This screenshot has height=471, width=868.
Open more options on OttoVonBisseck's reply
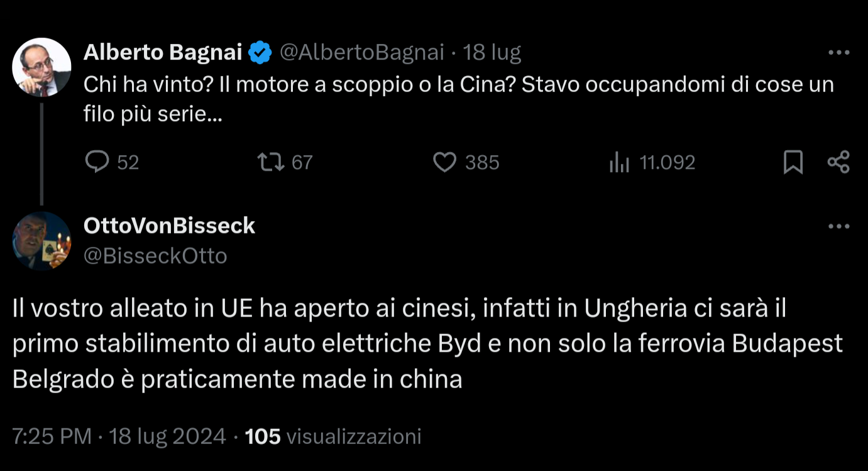(838, 226)
